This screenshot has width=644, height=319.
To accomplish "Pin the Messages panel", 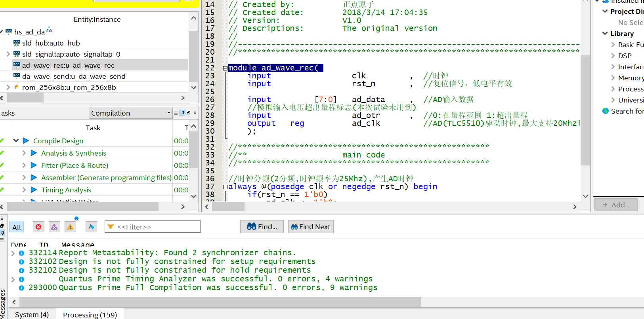I will tap(2, 233).
